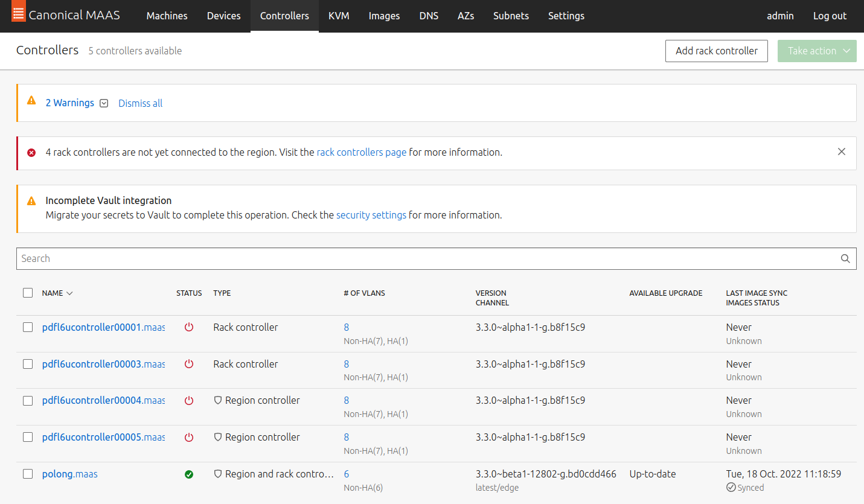Click the Add rack controller button

coord(716,51)
